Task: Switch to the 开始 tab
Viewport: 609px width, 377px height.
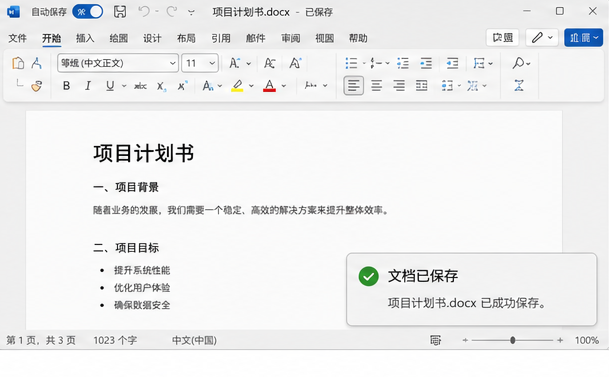Action: (x=51, y=38)
